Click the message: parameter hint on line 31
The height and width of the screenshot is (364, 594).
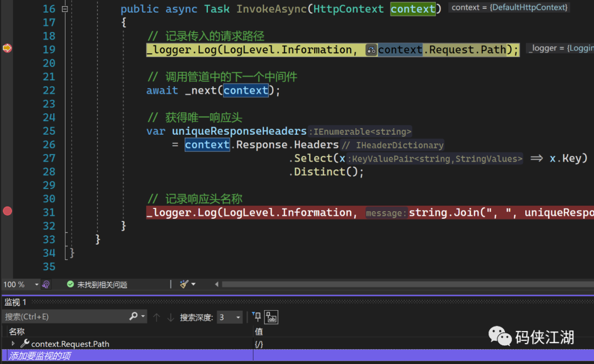point(386,213)
